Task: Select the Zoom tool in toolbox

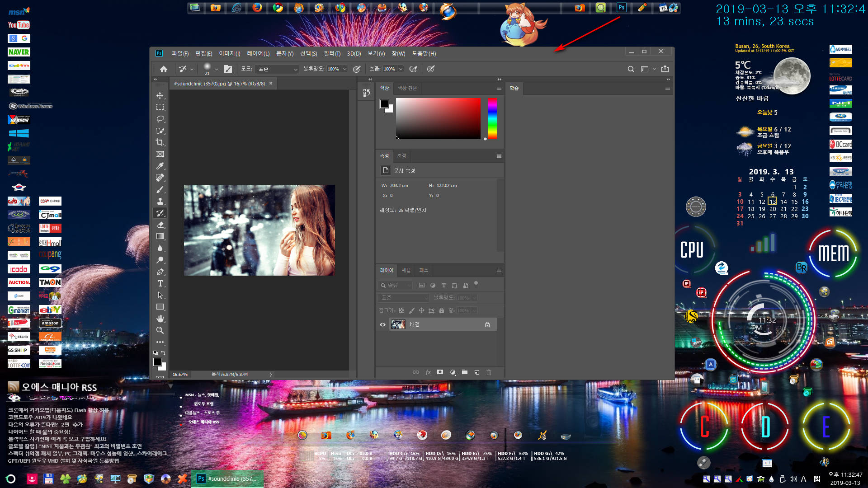Action: pos(160,330)
